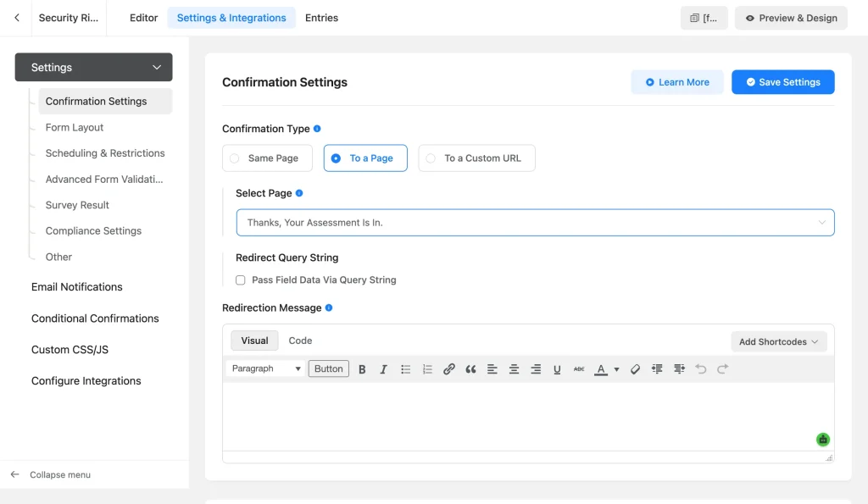Image resolution: width=868 pixels, height=504 pixels.
Task: Apply strikethrough formatting
Action: coord(579,369)
